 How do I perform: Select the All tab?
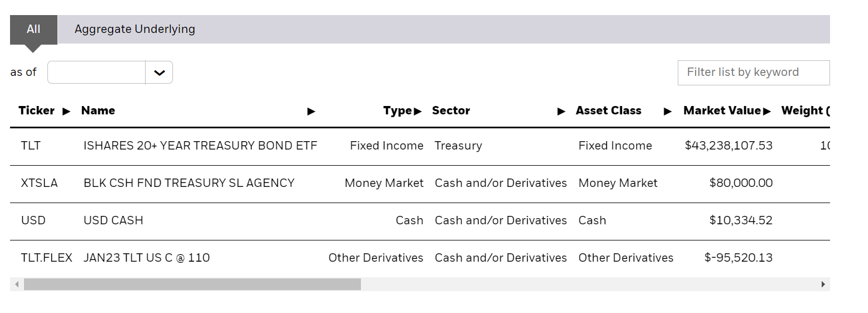[33, 29]
